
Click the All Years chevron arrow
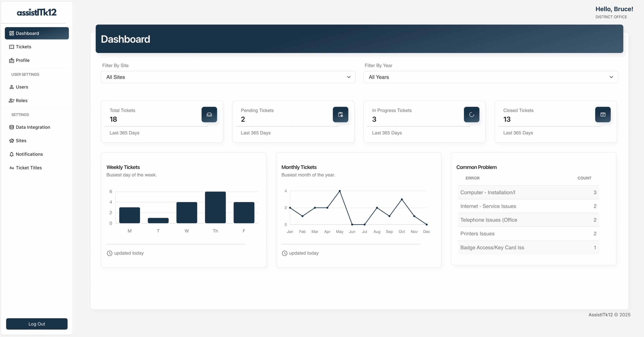[611, 77]
